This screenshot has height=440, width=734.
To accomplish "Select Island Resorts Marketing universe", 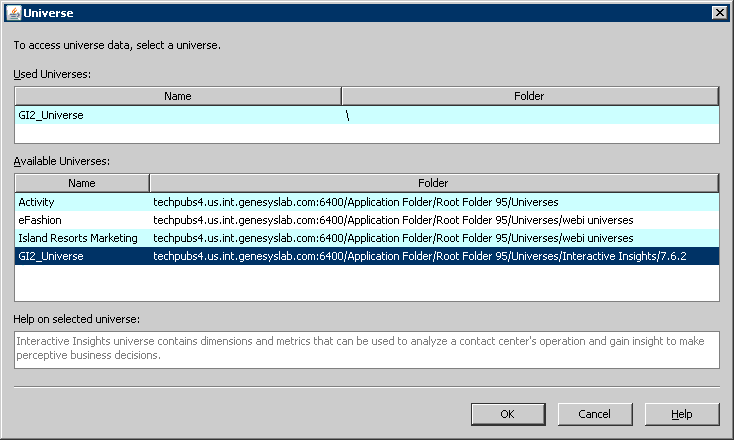I will tap(76, 238).
